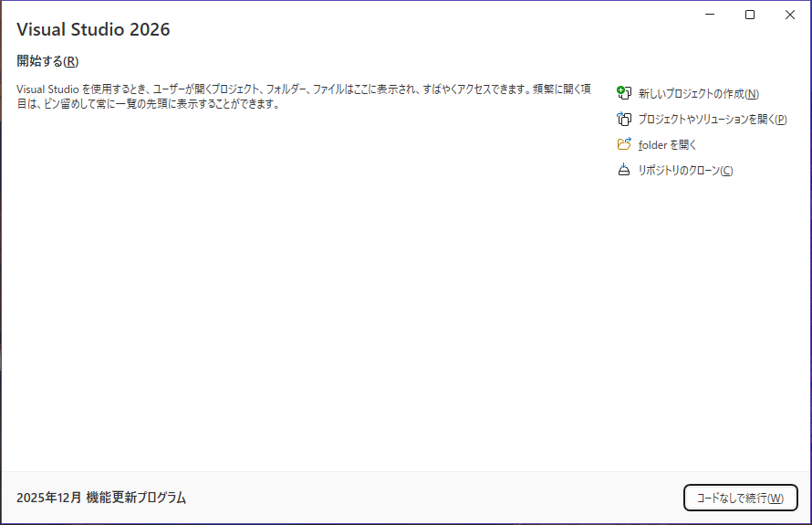Click the open project or solution icon
The height and width of the screenshot is (525, 812).
click(x=624, y=119)
